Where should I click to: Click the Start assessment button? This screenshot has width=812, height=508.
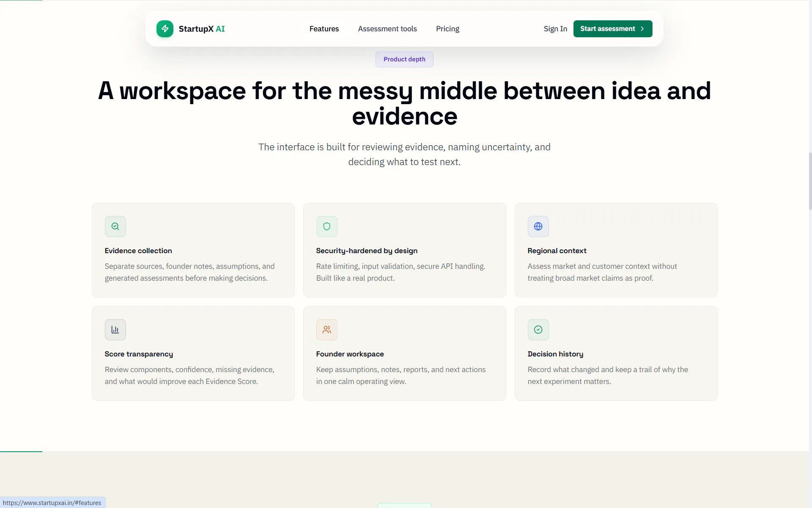(x=613, y=29)
